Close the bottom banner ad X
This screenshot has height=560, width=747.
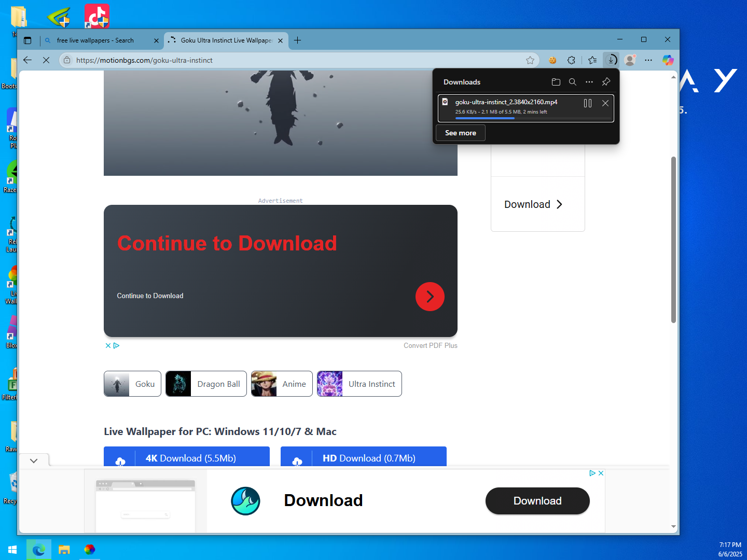(601, 473)
